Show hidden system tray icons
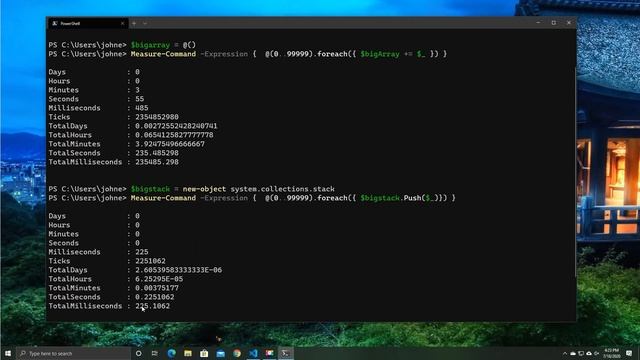The image size is (640, 360). (x=565, y=353)
